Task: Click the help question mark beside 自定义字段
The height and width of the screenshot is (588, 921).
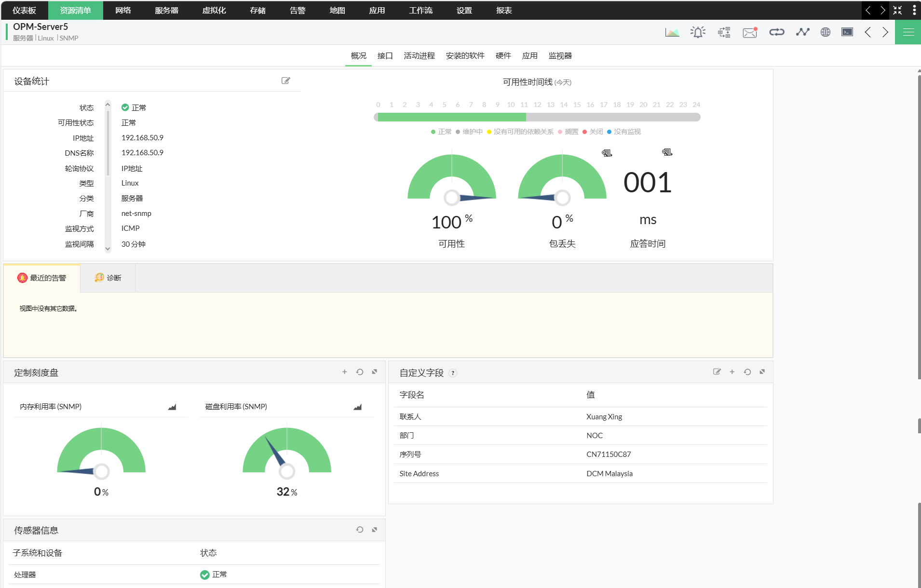Action: coord(453,373)
